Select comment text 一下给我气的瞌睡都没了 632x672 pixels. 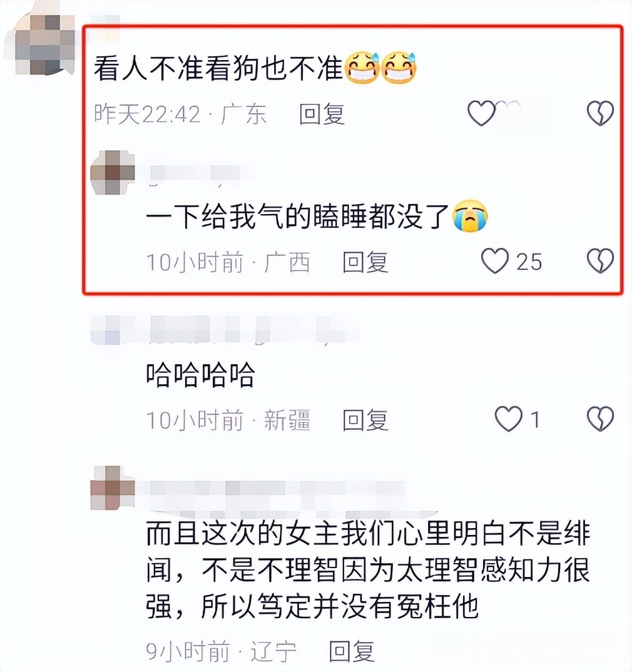pos(297,216)
